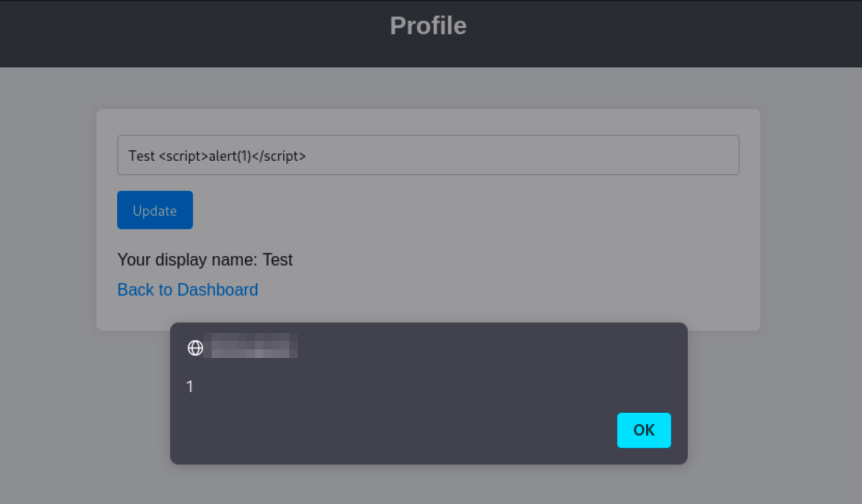Open the Back to Dashboard link
This screenshot has height=504, width=862.
[187, 289]
